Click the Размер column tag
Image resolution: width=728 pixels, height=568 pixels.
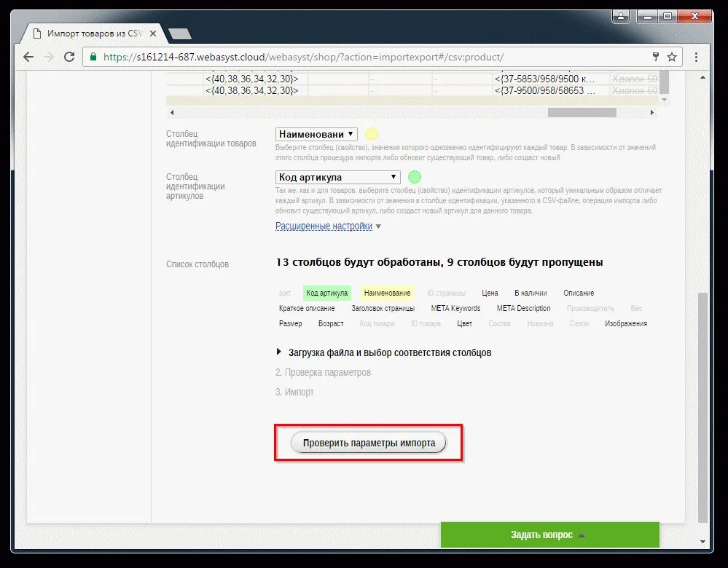click(290, 323)
